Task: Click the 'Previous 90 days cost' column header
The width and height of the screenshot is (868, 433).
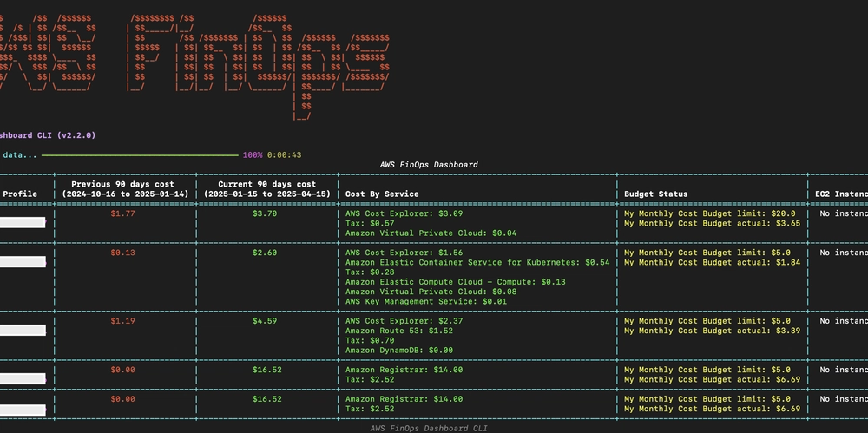Action: point(126,189)
